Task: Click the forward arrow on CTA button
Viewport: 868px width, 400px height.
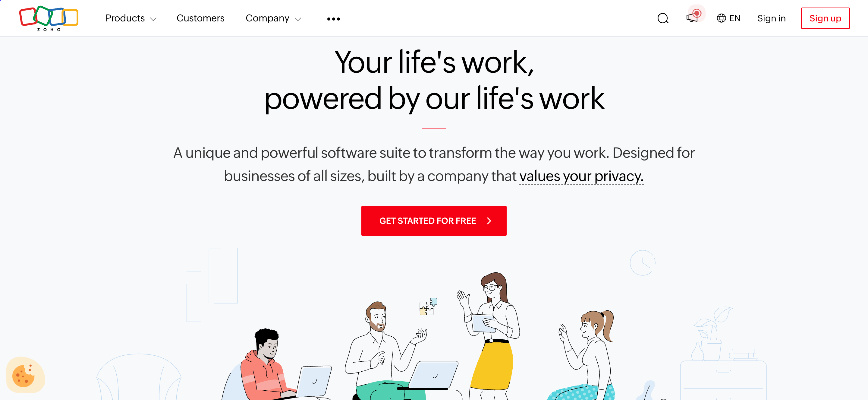Action: [x=489, y=221]
